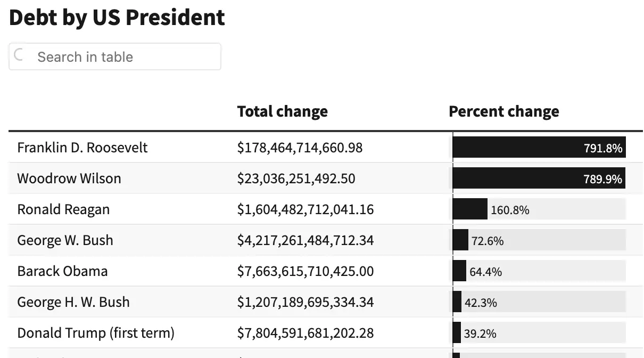
Task: Click Reagan's $1,604,482,712,041.16 total cell
Action: click(306, 209)
